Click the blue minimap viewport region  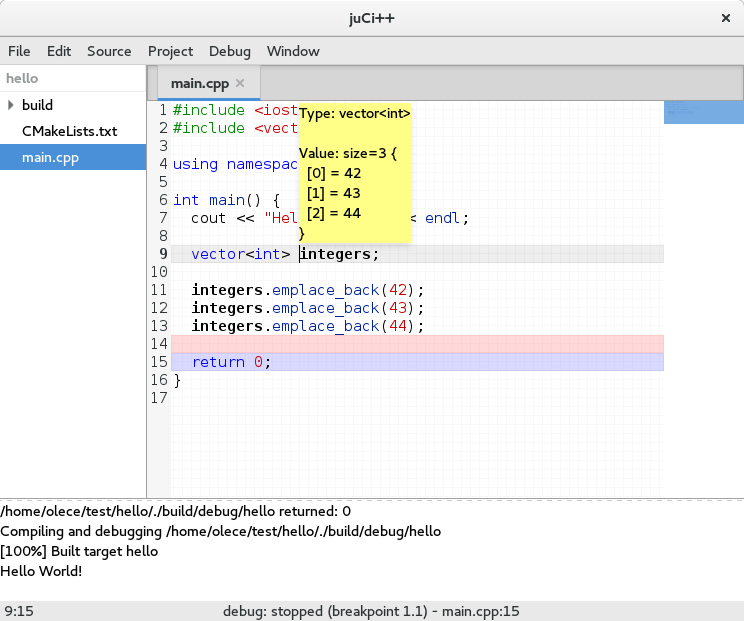tap(703, 113)
